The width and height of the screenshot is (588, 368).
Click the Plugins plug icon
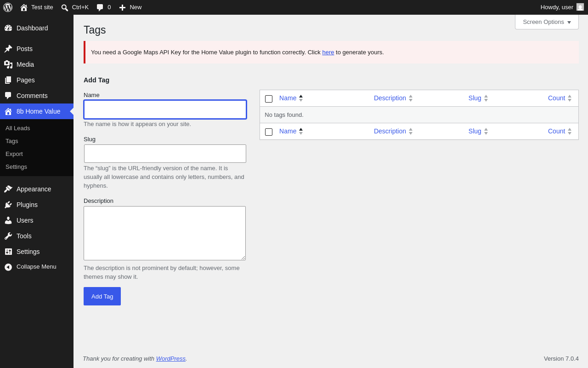(x=8, y=205)
